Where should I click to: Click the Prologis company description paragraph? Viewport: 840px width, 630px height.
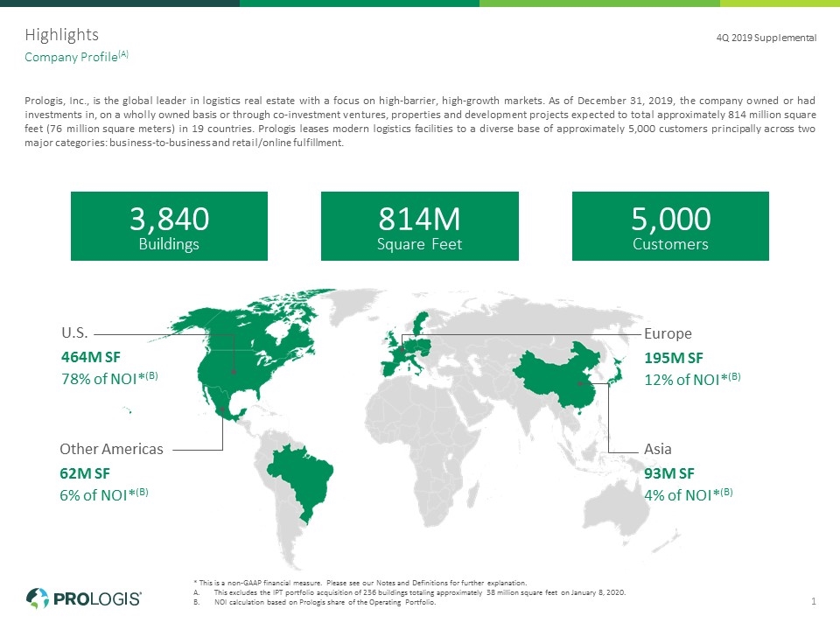(420, 121)
